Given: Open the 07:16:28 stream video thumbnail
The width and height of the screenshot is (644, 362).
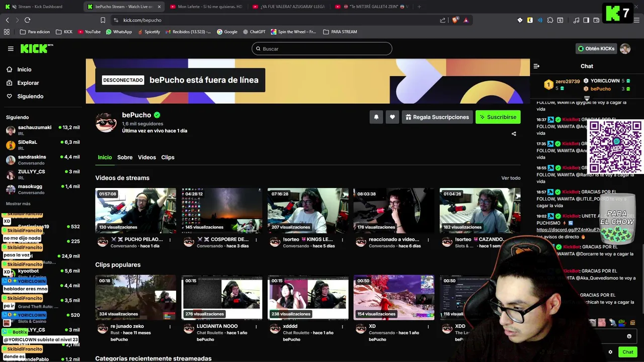Looking at the screenshot, I should coord(308,211).
